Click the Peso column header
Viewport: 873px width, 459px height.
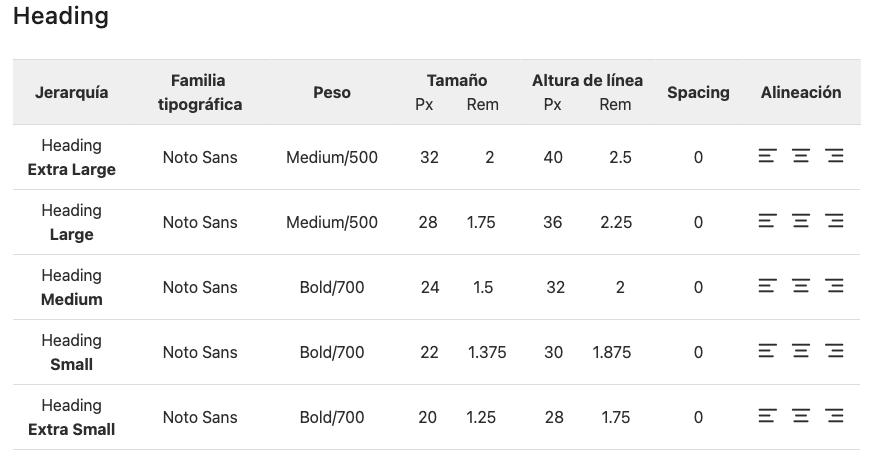point(332,92)
